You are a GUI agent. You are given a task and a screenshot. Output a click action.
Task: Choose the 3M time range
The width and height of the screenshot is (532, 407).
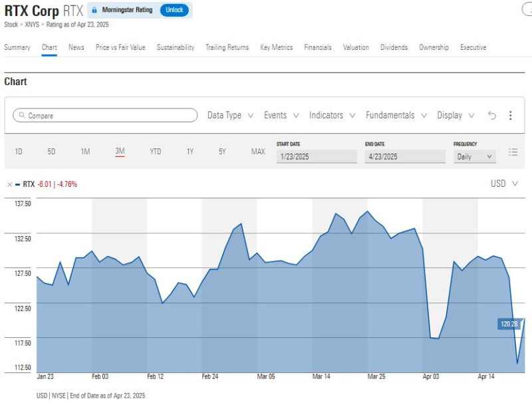pyautogui.click(x=120, y=151)
